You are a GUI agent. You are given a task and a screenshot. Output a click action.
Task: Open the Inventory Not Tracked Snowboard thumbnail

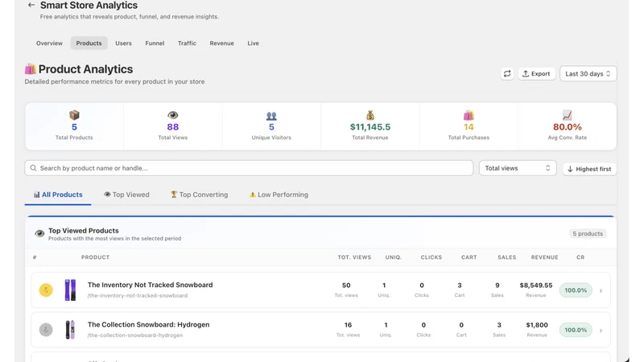click(x=70, y=290)
